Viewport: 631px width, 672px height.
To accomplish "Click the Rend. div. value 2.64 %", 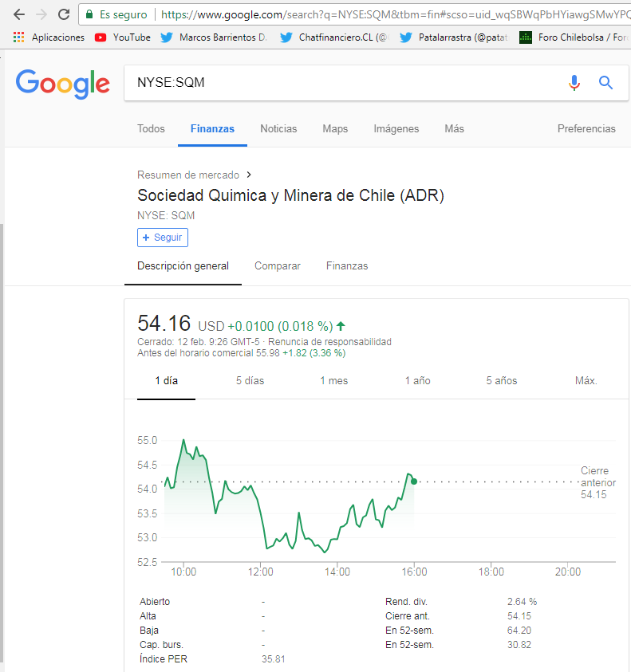I will 522,602.
